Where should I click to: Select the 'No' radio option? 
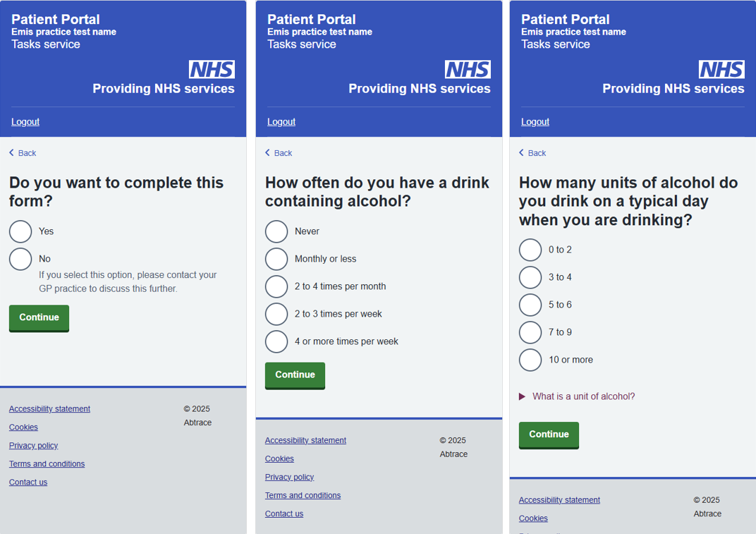point(20,259)
